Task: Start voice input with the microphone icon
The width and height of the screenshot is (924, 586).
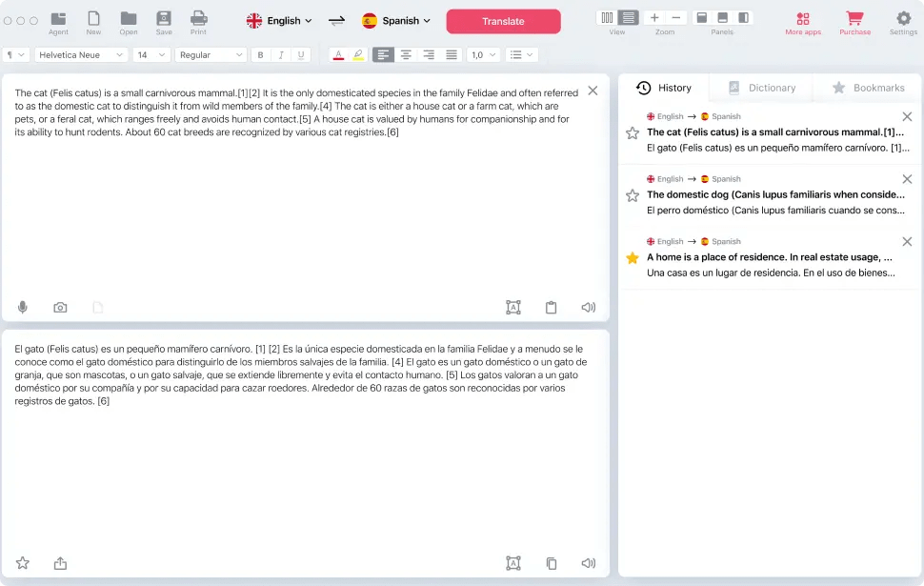Action: point(22,307)
